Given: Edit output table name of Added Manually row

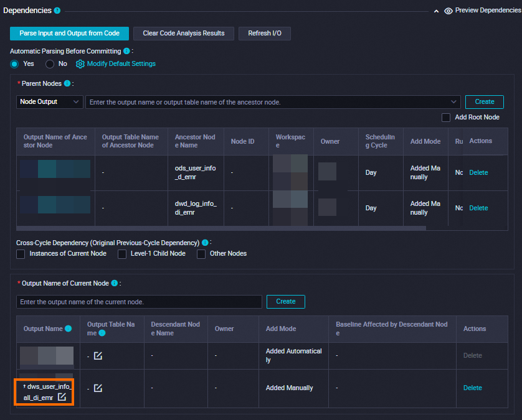Looking at the screenshot, I should [98, 388].
